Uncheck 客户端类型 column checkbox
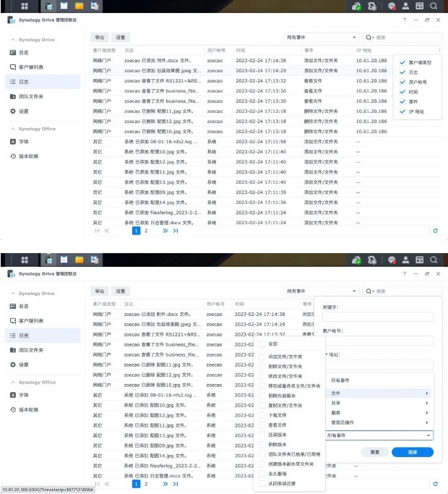The width and height of the screenshot is (448, 494). tap(402, 62)
